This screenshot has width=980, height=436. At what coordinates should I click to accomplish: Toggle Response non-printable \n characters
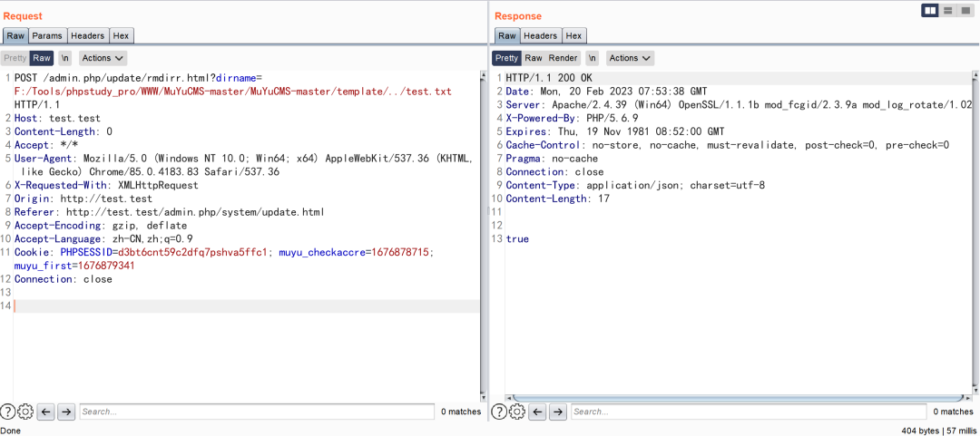pos(593,58)
